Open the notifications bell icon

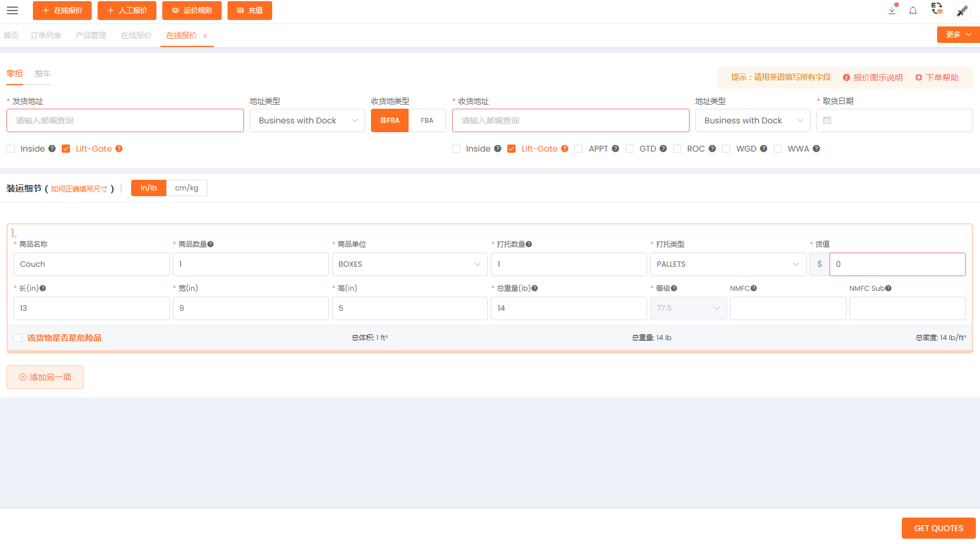click(913, 11)
